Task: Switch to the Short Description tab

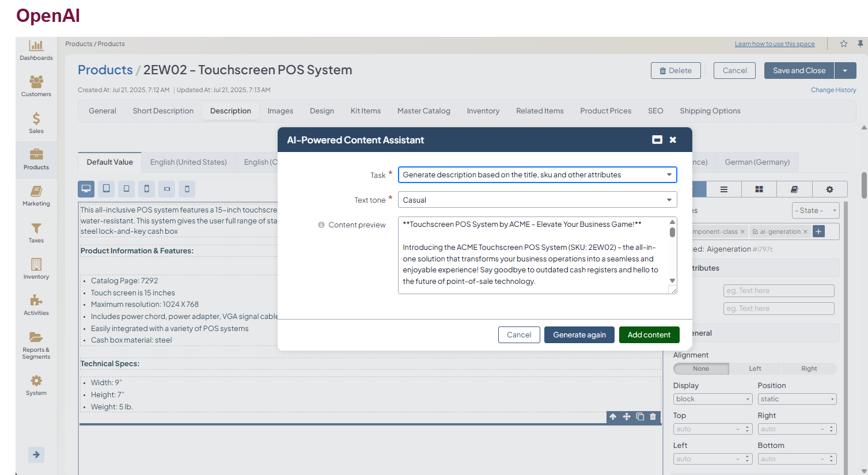Action: click(x=163, y=111)
